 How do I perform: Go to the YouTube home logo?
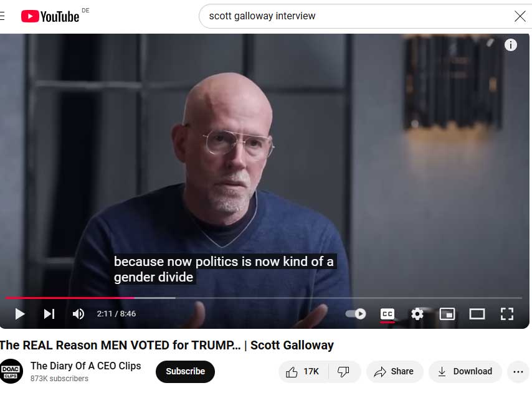[50, 16]
